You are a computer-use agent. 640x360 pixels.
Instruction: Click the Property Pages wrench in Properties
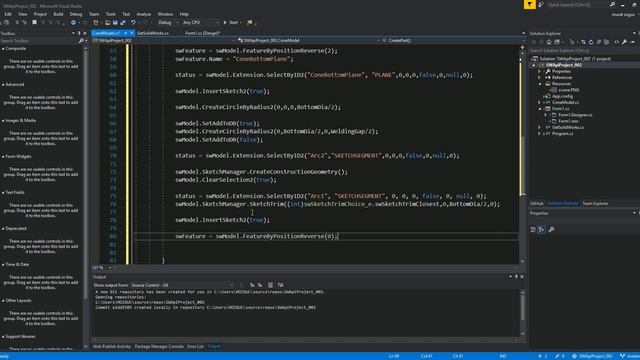pyautogui.click(x=551, y=229)
